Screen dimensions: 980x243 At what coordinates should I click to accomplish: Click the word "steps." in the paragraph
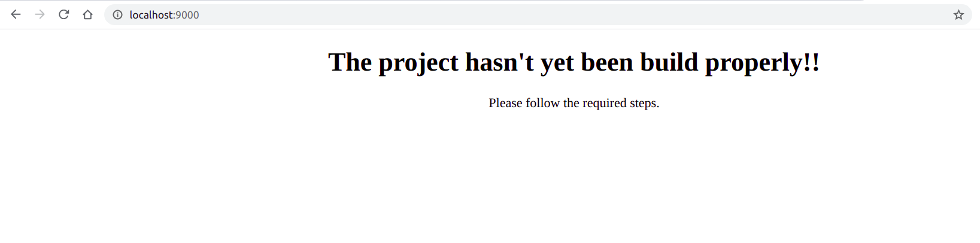[x=644, y=104]
